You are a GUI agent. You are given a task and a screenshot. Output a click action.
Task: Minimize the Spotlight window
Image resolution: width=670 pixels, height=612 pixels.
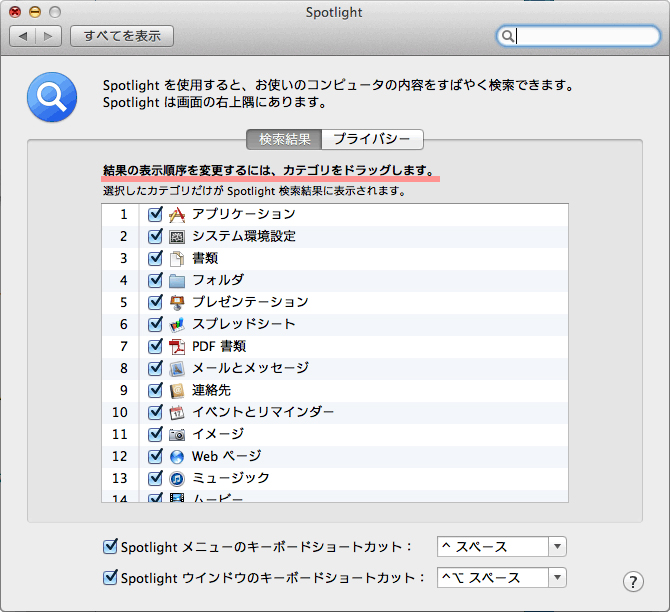[35, 12]
